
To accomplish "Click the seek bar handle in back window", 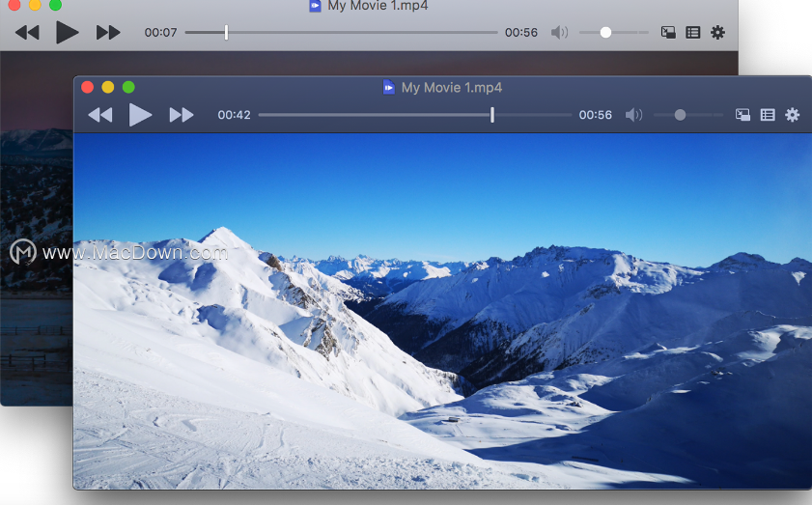I will [x=226, y=32].
